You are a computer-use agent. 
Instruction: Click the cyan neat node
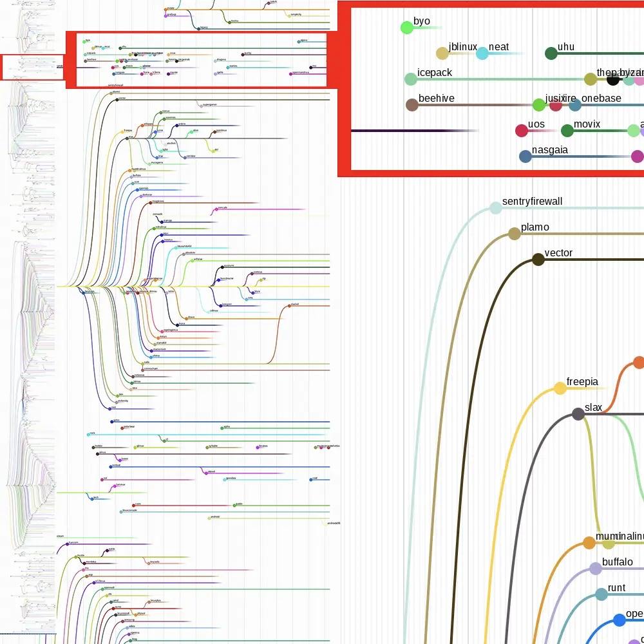[482, 53]
